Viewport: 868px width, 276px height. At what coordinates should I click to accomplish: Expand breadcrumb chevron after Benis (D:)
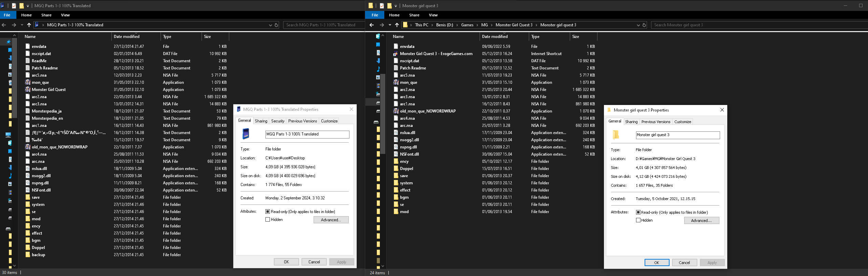(457, 25)
